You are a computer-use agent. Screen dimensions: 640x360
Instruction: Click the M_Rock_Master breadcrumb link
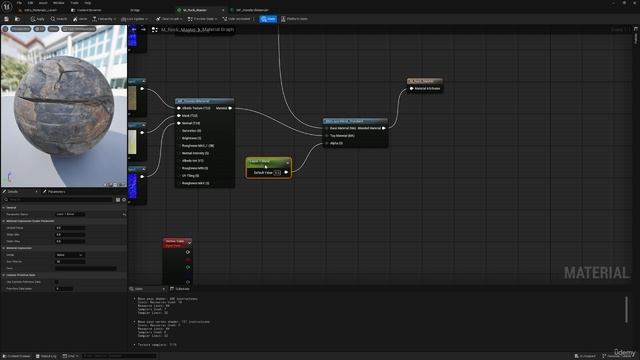tap(178, 29)
